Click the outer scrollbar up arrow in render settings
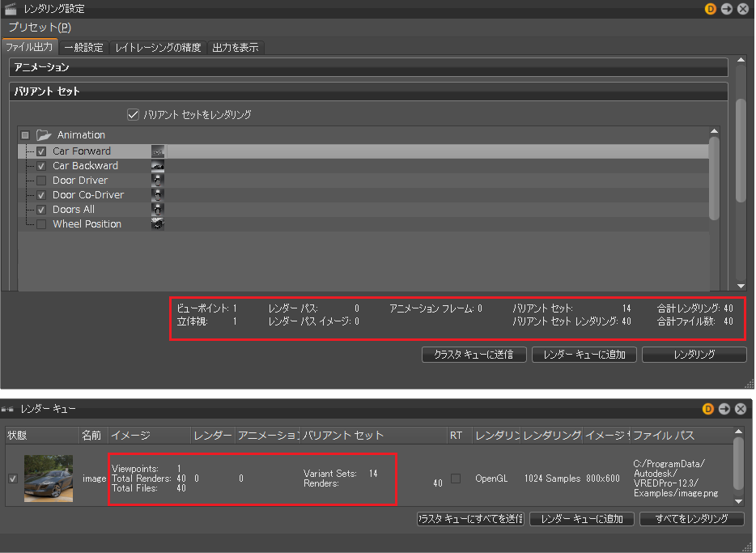Image resolution: width=756 pixels, height=553 pixels. point(741,60)
